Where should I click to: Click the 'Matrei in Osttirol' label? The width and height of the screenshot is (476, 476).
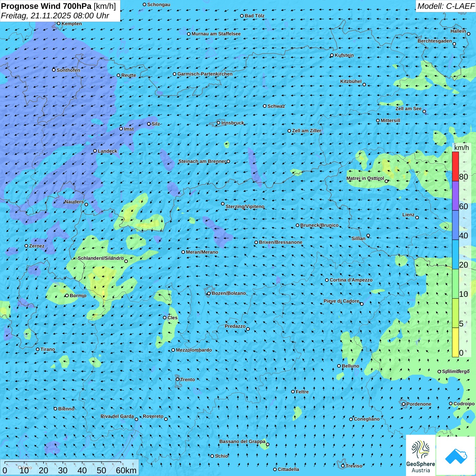pos(365,178)
